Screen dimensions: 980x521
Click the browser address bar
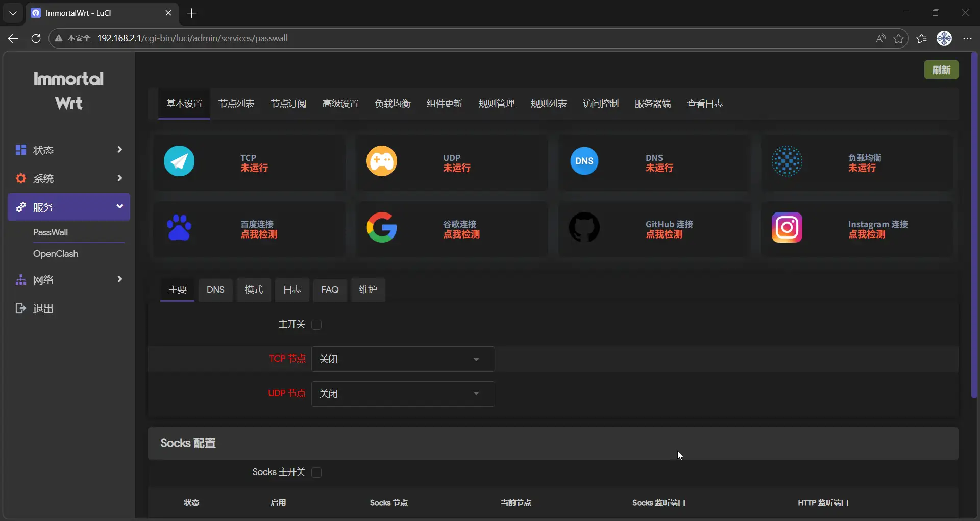coord(459,38)
